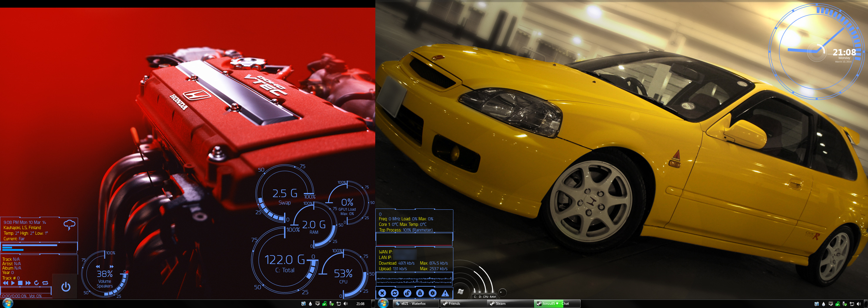
Task: Click the "122.0 G" C: Total gauge value
Action: [x=285, y=260]
